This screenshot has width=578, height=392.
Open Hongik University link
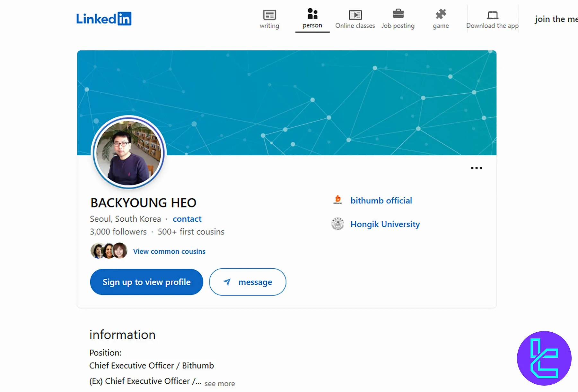click(x=385, y=224)
